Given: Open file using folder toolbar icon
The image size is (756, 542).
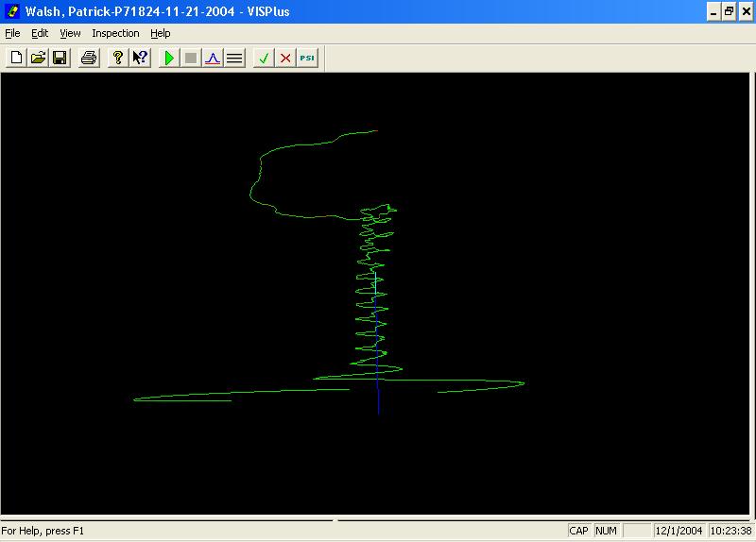Looking at the screenshot, I should (x=38, y=58).
